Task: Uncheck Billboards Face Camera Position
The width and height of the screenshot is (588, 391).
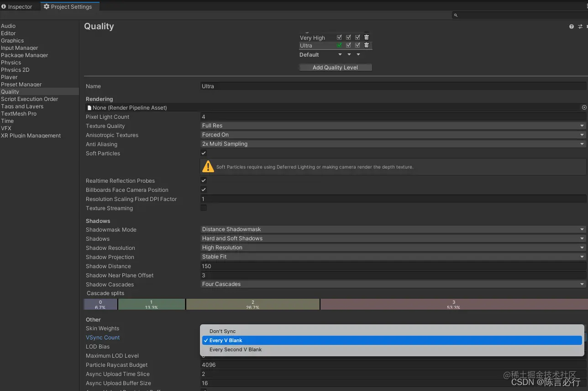Action: (204, 190)
